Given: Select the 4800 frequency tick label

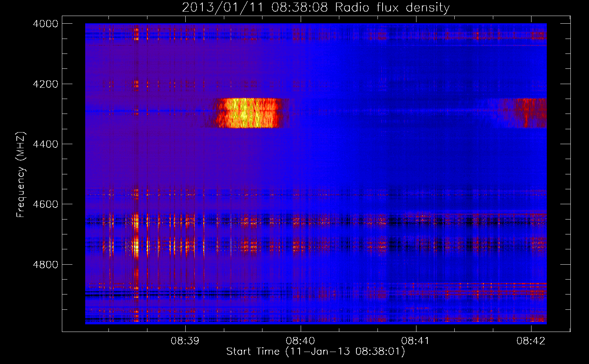Looking at the screenshot, I should (46, 265).
